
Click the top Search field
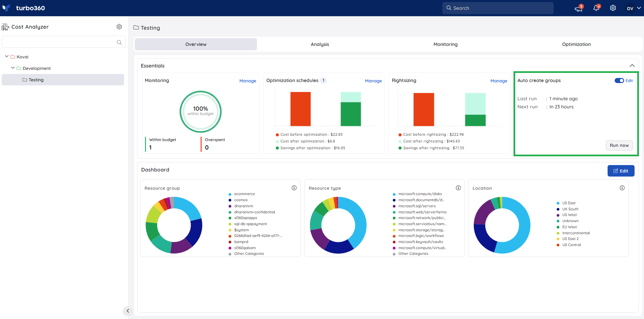(x=498, y=8)
